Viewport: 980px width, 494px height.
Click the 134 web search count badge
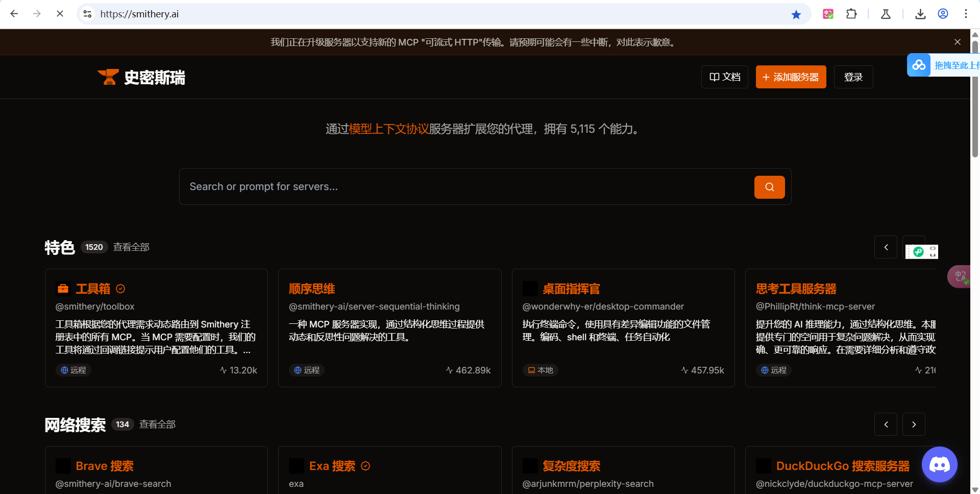(122, 425)
